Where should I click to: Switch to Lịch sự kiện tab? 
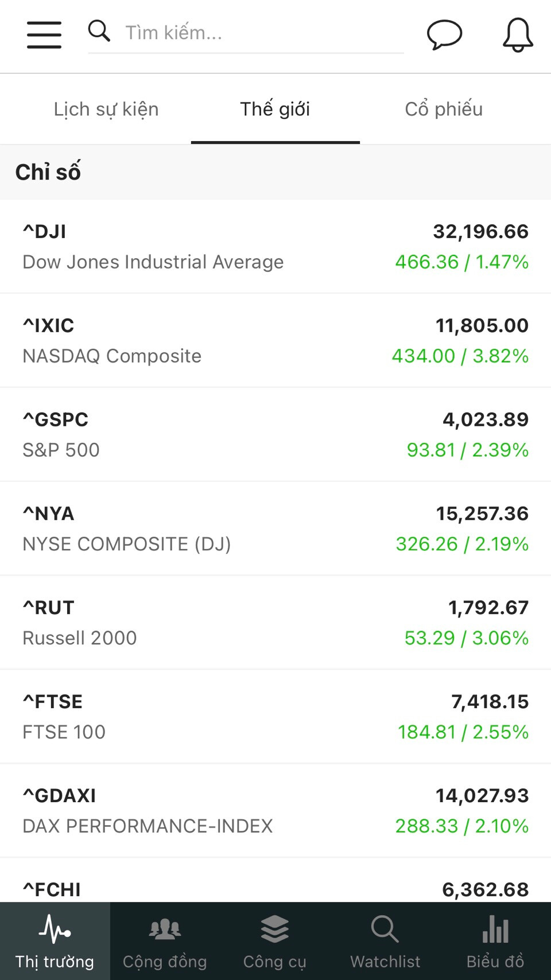pos(106,109)
